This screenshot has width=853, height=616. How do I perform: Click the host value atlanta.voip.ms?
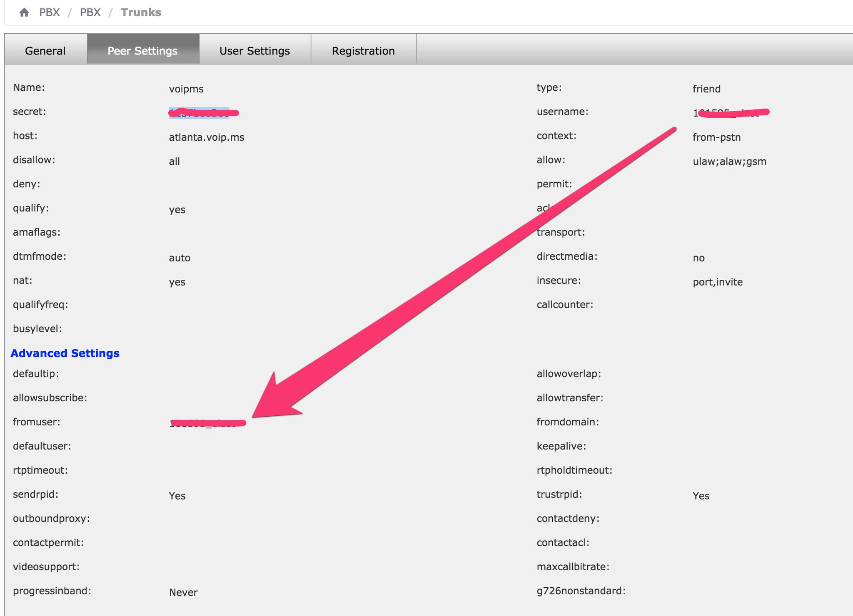point(207,137)
